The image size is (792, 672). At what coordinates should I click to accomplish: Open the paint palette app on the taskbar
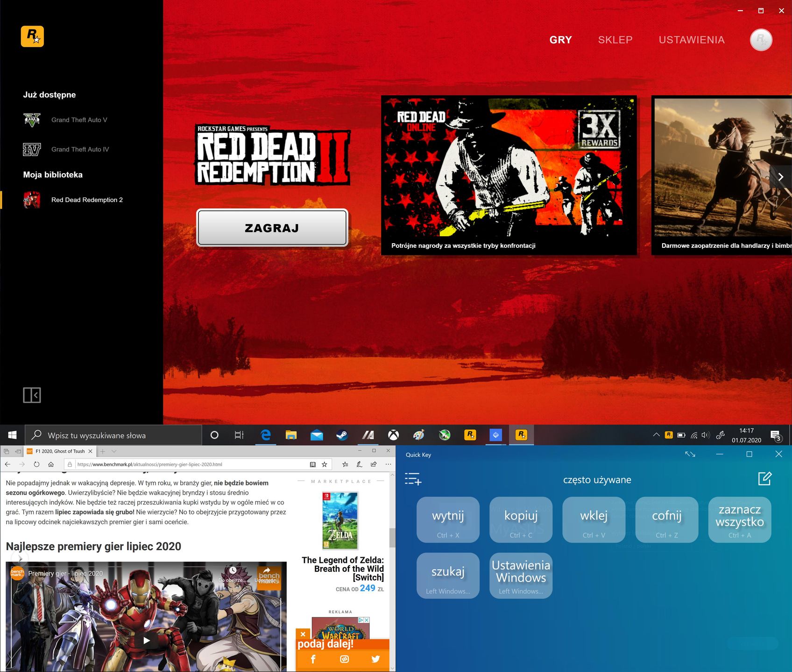419,435
